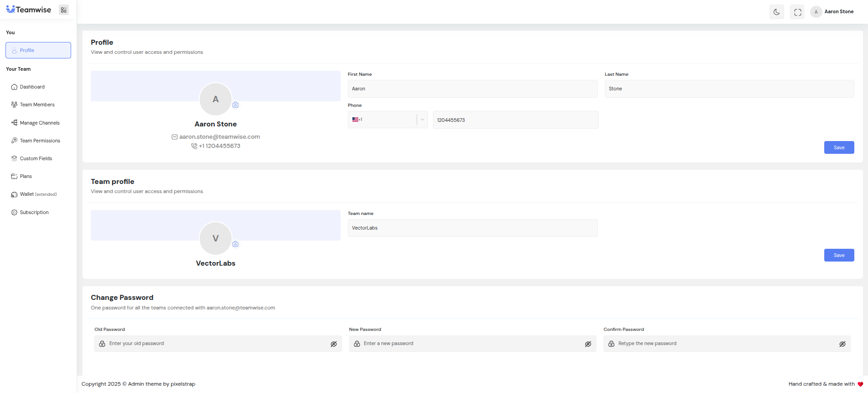Image resolution: width=868 pixels, height=393 pixels.
Task: Focus the First Name text field
Action: (472, 89)
